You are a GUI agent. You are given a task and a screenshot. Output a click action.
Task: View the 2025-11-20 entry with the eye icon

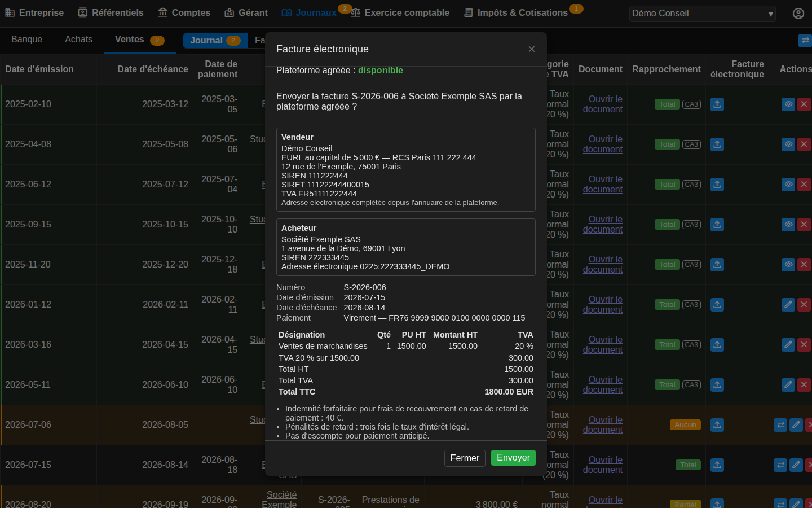point(788,265)
